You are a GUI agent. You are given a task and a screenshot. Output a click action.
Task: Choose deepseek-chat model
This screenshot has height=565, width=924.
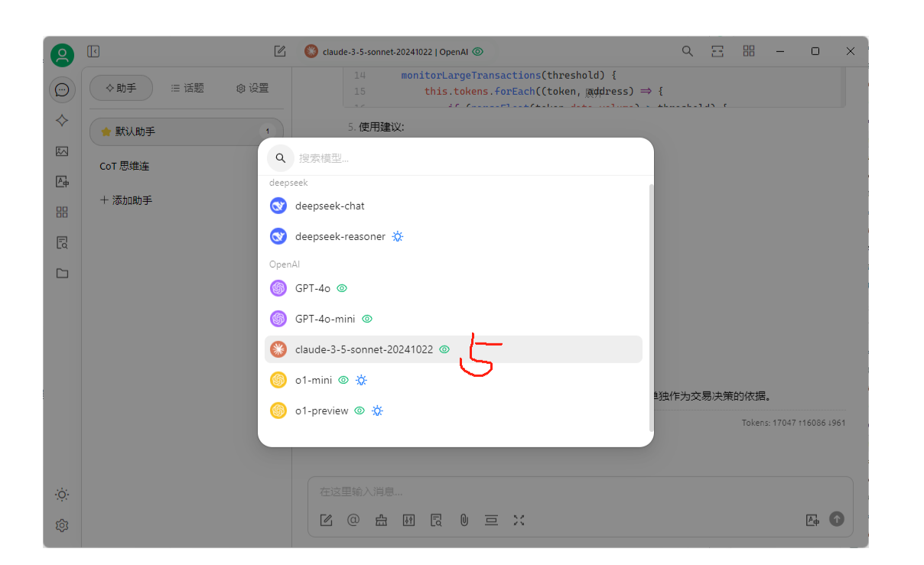point(454,206)
